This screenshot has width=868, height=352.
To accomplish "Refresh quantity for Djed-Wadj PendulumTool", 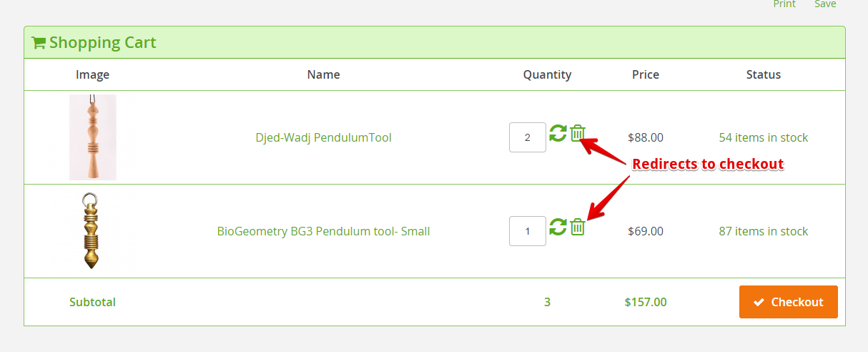I will (558, 133).
